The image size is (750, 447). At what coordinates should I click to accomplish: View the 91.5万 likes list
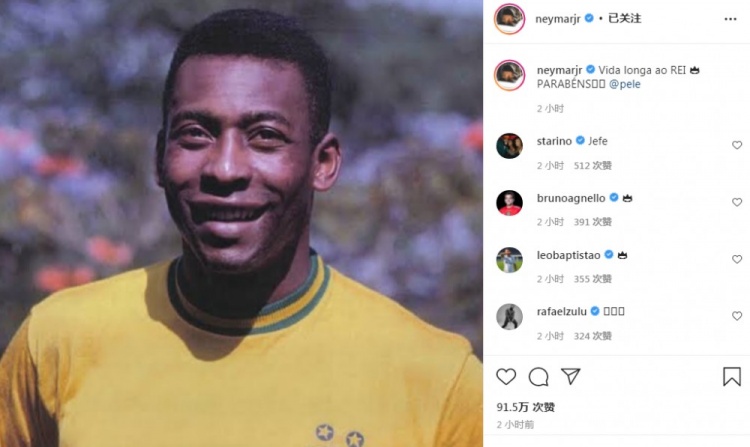coord(526,407)
